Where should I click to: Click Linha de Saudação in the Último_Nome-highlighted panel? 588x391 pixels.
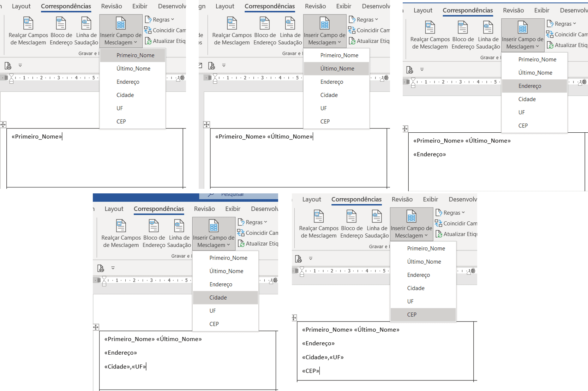tap(290, 31)
